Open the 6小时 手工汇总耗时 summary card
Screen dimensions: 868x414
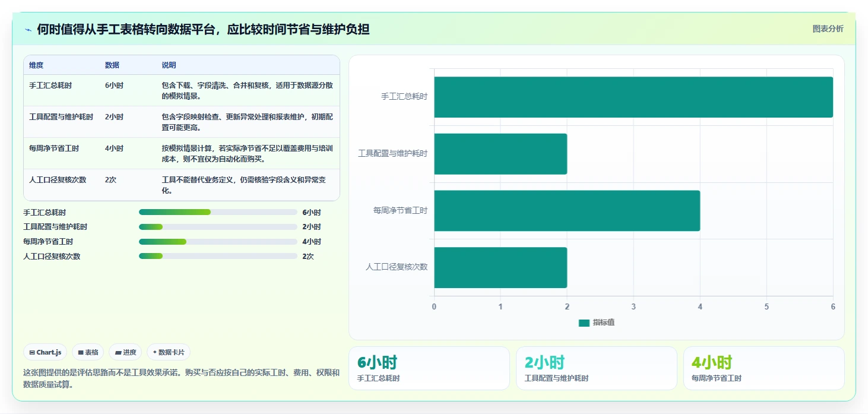coord(429,368)
